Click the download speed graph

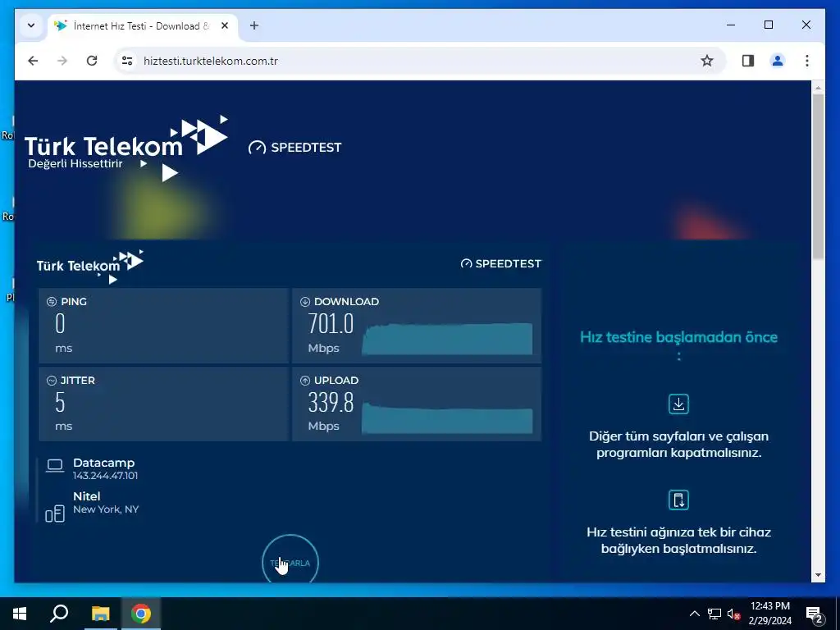[x=447, y=339]
